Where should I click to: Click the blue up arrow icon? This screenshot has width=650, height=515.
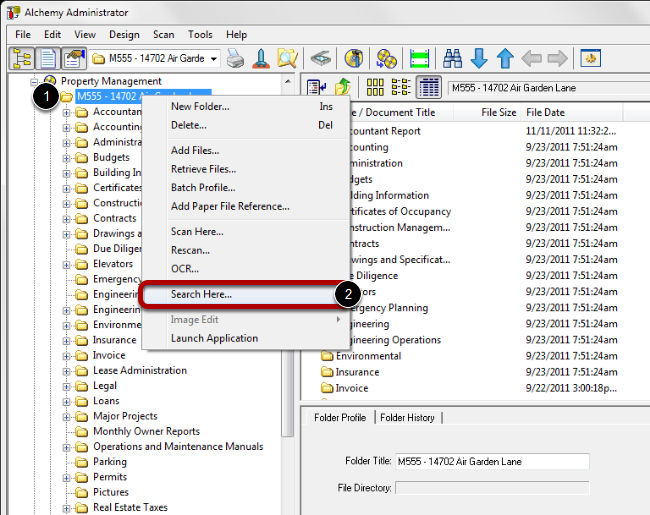[505, 58]
